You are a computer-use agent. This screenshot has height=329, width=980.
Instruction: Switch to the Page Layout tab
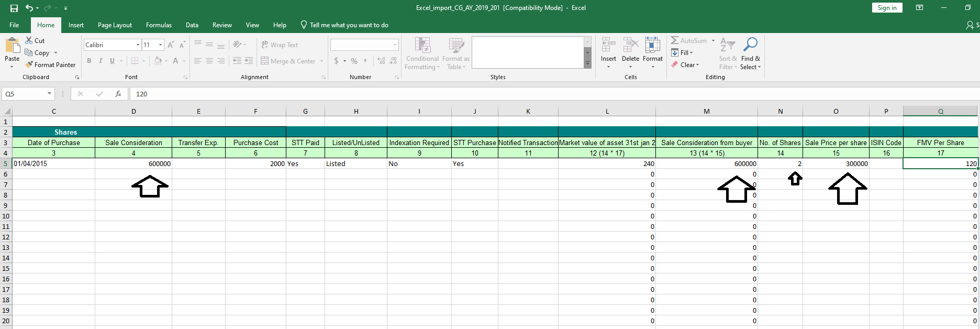tap(115, 25)
